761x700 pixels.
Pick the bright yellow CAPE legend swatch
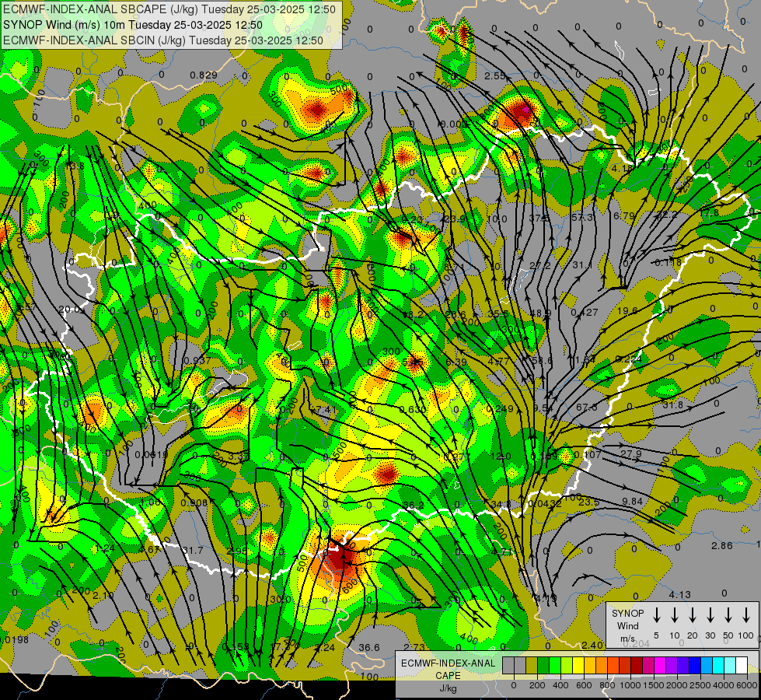point(578,666)
